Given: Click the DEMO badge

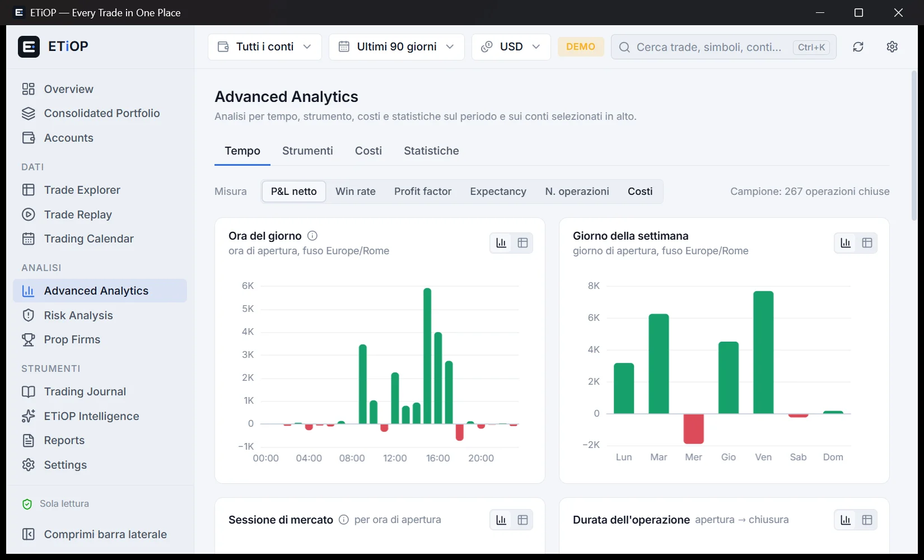Looking at the screenshot, I should point(581,46).
